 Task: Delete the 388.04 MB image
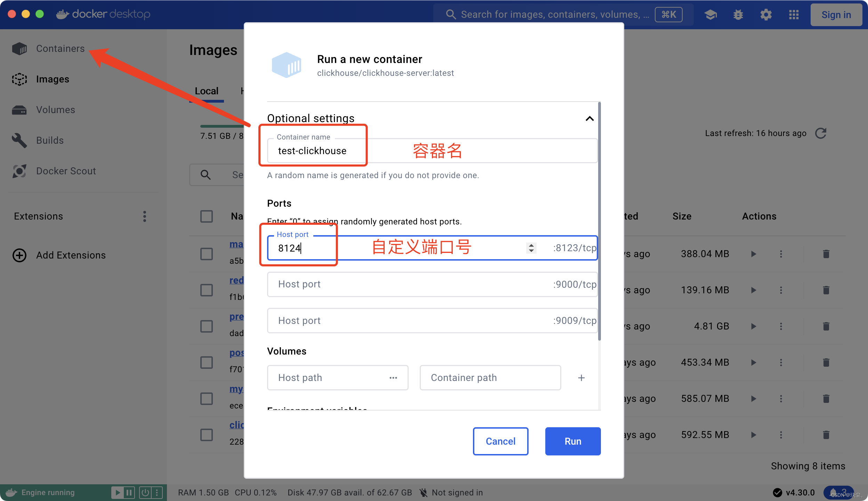coord(826,254)
